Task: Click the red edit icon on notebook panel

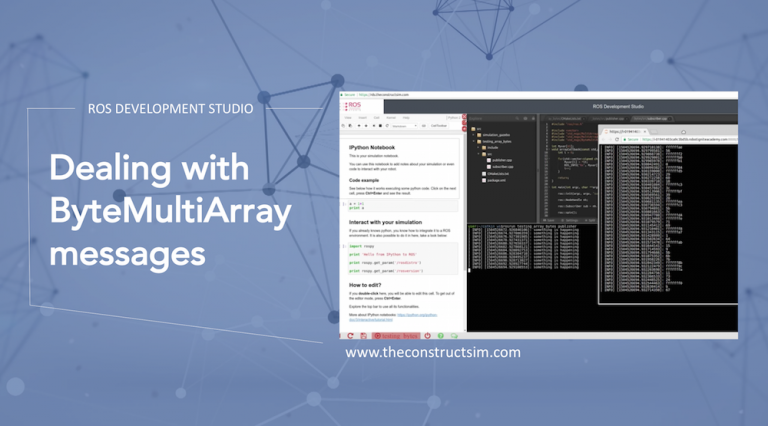Action: click(x=464, y=122)
